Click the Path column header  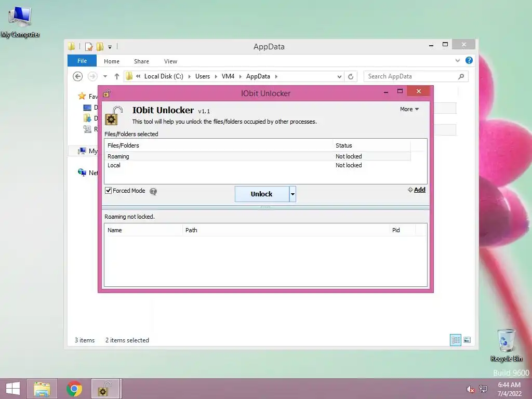click(286, 230)
